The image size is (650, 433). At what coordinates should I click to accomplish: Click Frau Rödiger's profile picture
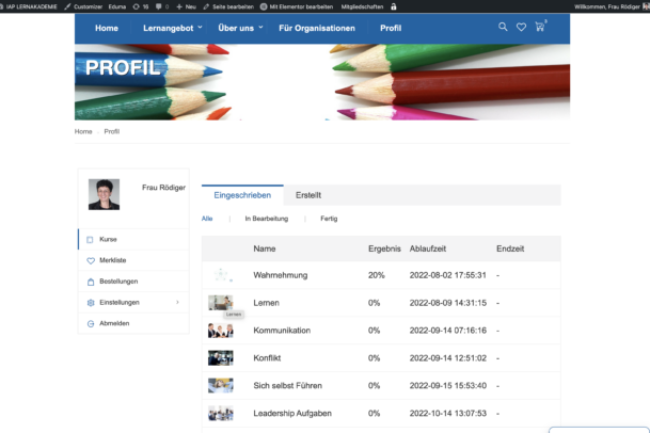[104, 194]
